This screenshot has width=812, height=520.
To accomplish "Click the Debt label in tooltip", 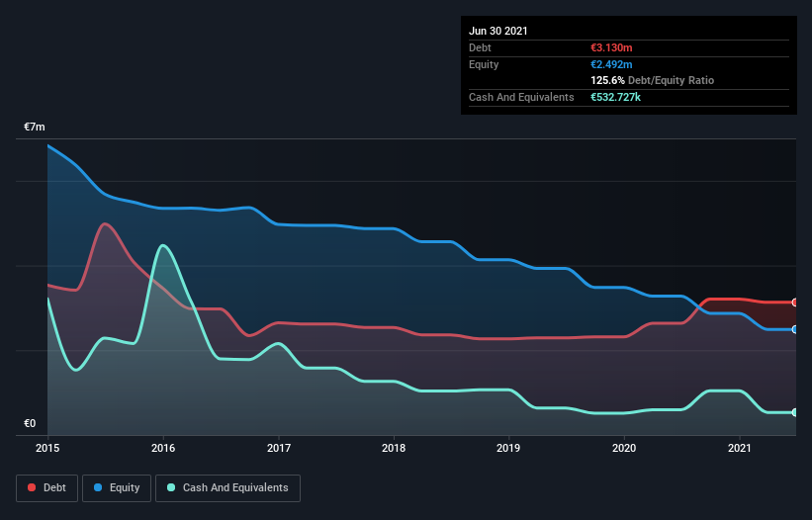I will pos(480,47).
